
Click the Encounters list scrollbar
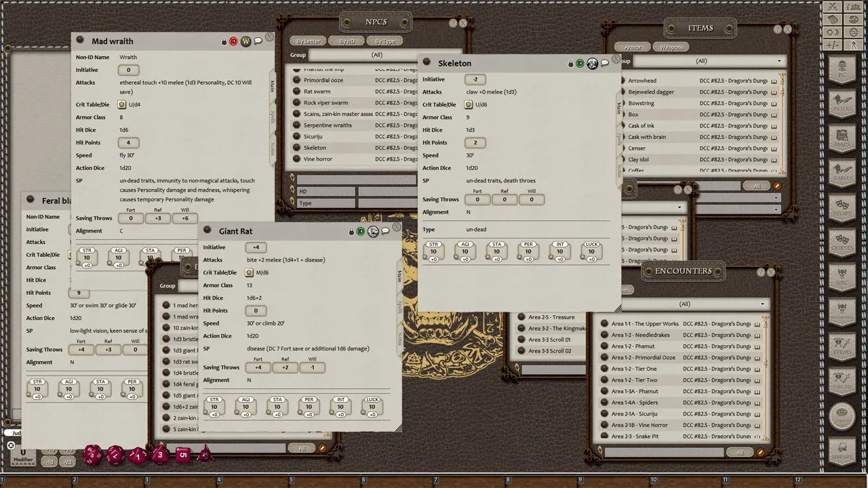click(x=765, y=380)
